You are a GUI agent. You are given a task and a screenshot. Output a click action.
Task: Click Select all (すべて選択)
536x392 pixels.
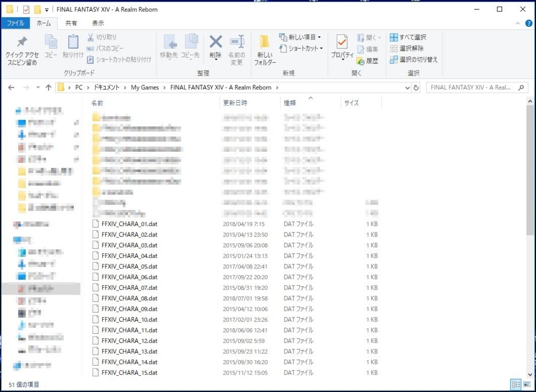tap(408, 37)
